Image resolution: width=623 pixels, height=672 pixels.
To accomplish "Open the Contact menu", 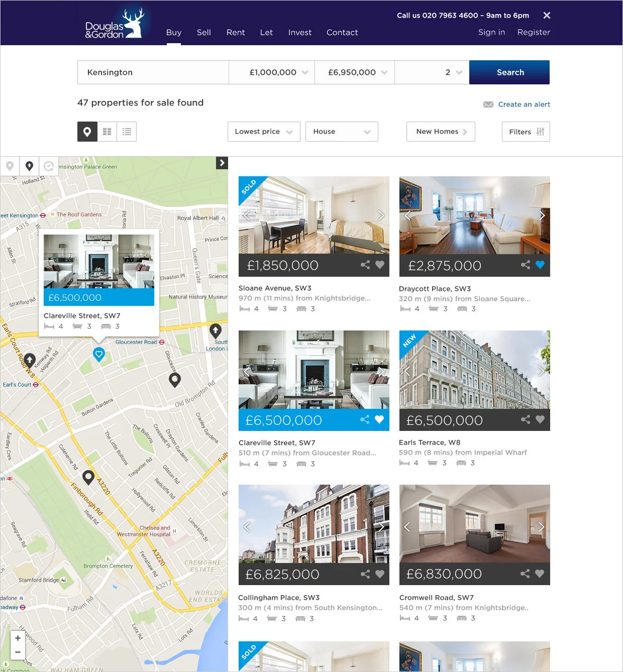I will coord(342,33).
